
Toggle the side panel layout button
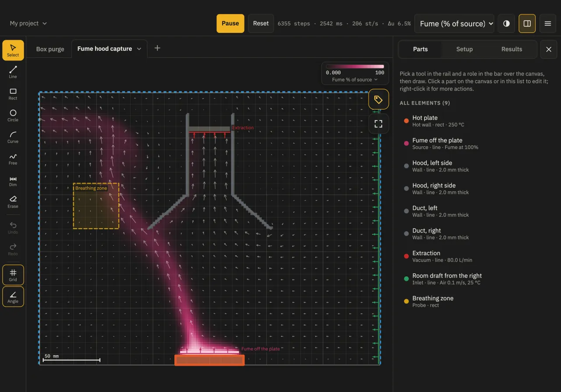[527, 24]
